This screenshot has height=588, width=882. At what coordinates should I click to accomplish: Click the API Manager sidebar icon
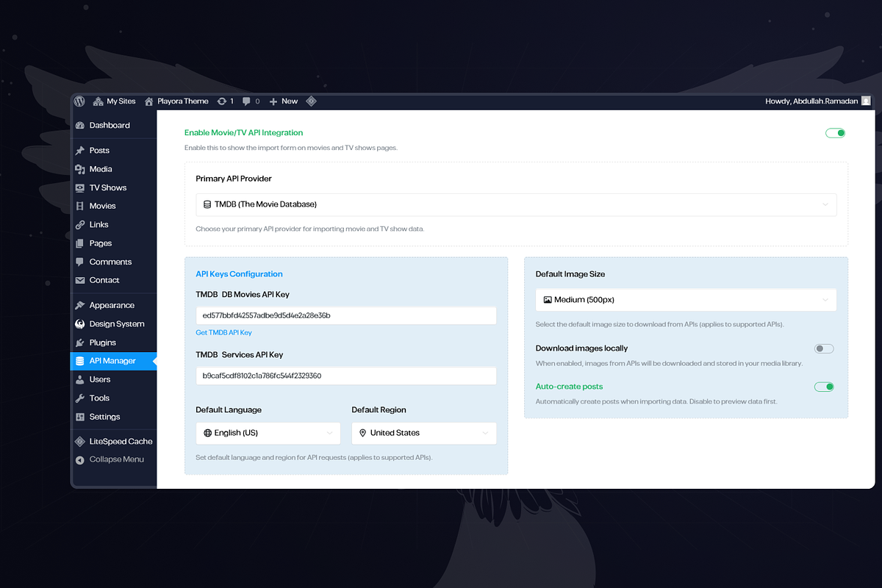tap(80, 361)
